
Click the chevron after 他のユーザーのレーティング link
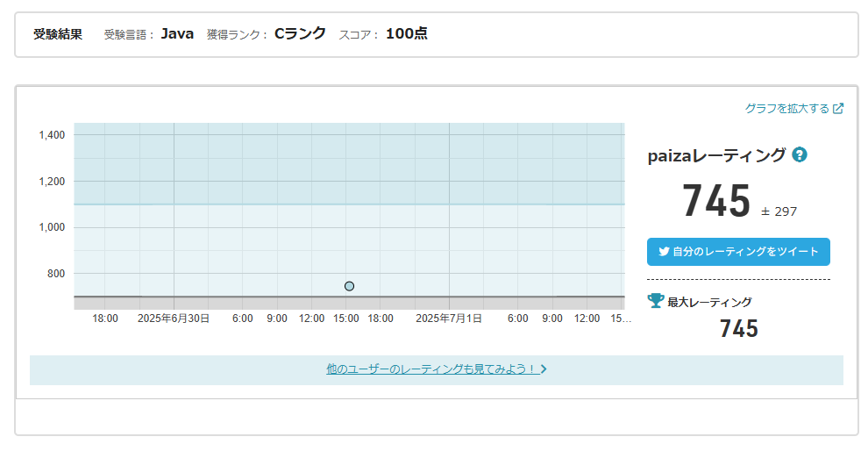pos(544,369)
